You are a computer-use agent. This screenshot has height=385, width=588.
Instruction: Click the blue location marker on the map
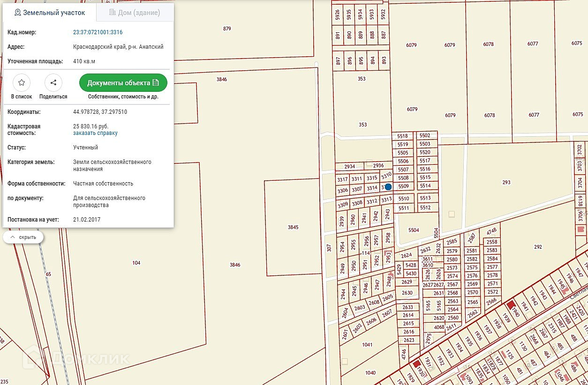[x=388, y=187]
